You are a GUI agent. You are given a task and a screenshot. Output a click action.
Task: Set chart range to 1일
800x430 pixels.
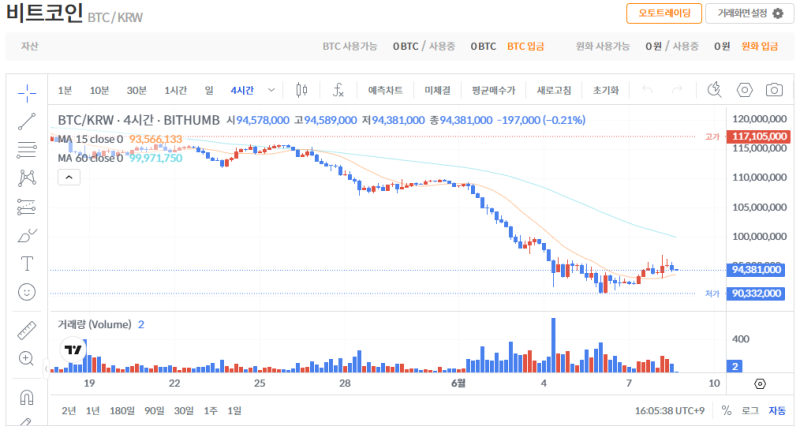[x=235, y=411]
